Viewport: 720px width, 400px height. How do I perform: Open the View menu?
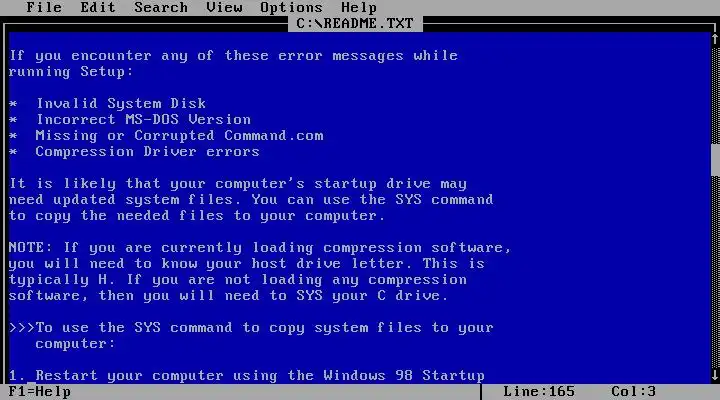point(224,7)
